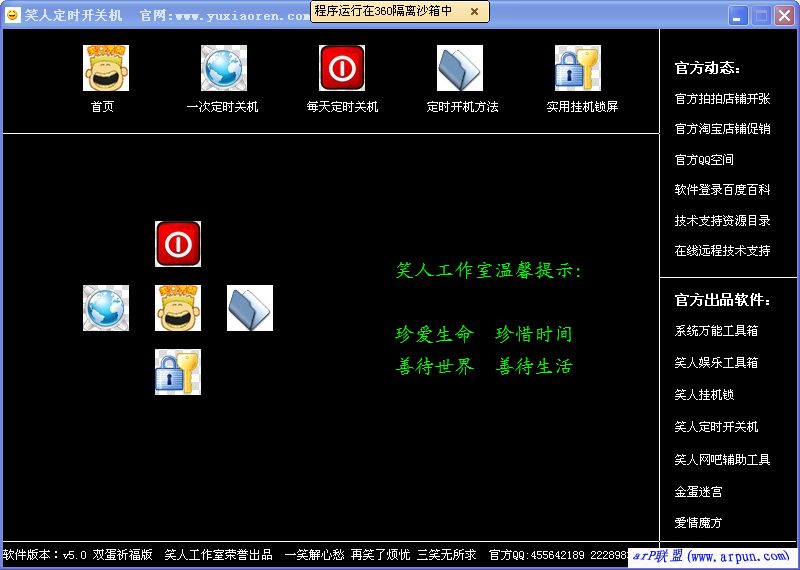Open the 笑人挂机锁 software link
Image resolution: width=800 pixels, height=570 pixels.
click(x=704, y=394)
